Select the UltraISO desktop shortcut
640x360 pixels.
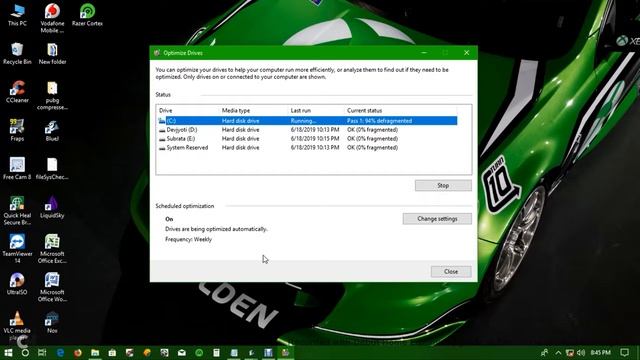pyautogui.click(x=17, y=283)
